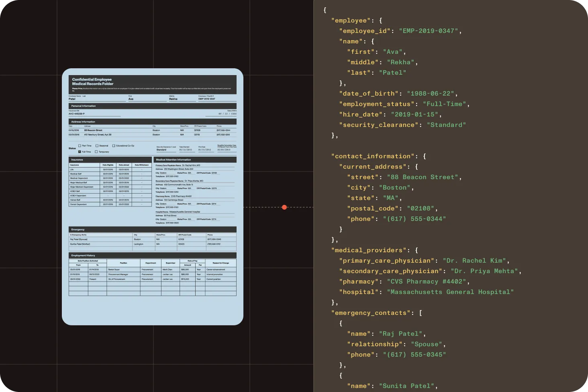Click 'Massachusetts General Hospital' in the form

coord(184,212)
